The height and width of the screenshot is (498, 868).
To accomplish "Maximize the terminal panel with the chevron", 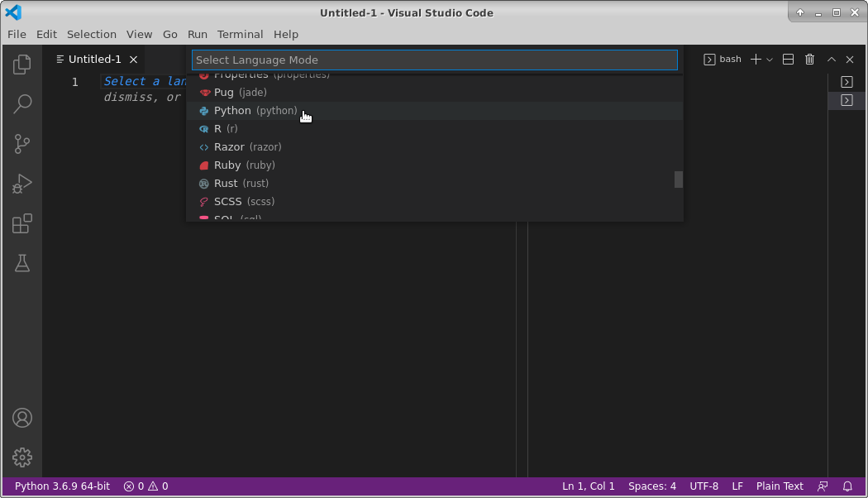I will (831, 59).
